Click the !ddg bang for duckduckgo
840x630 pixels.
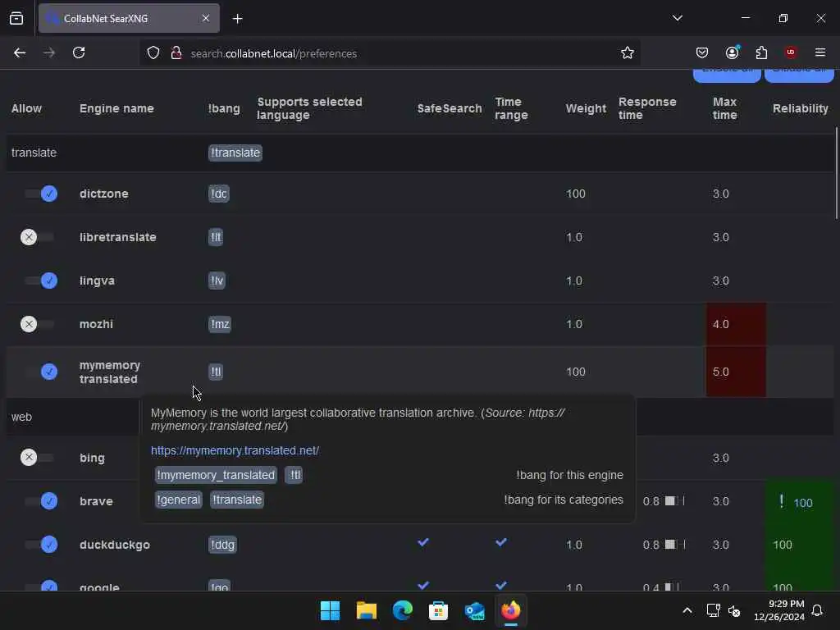coord(222,545)
